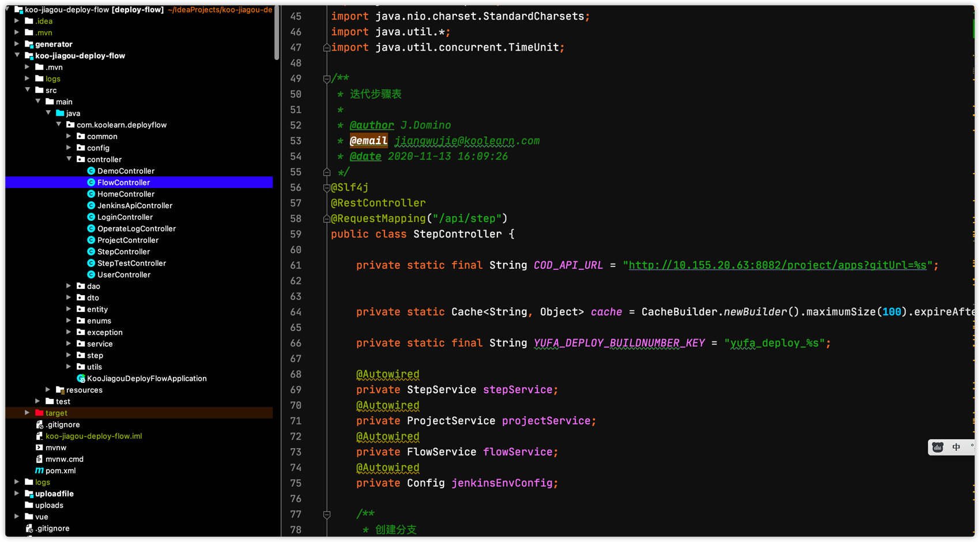Click fold marker at line 47 imports
Screen dimensions: 980x542
point(327,47)
